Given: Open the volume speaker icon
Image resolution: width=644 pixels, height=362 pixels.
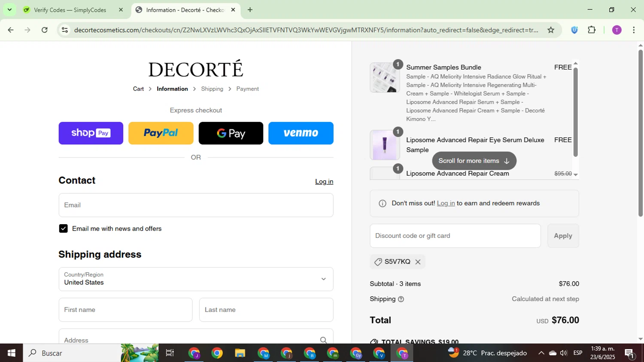Looking at the screenshot, I should (x=564, y=353).
